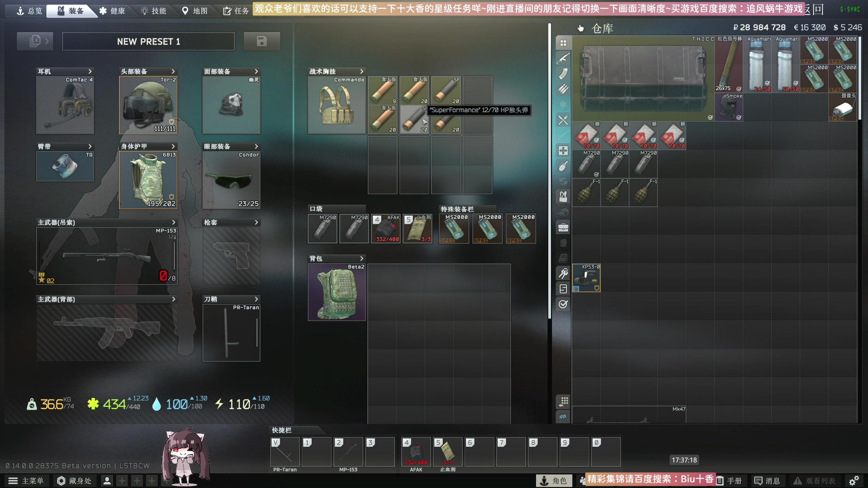
Task: Toggle the checkmark filter in stash sidebar
Action: point(563,304)
